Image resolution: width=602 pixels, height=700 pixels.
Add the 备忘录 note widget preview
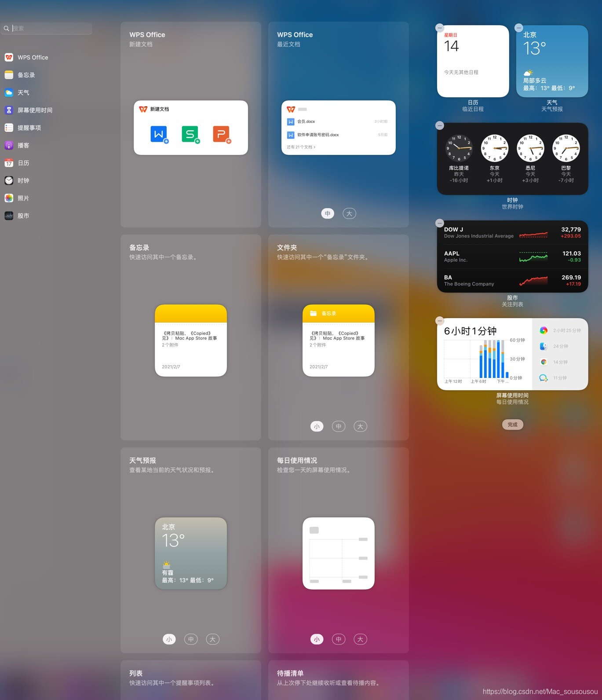tap(191, 341)
